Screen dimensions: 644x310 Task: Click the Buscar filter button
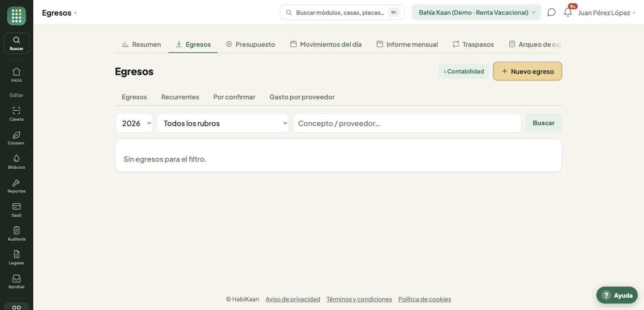tap(543, 123)
